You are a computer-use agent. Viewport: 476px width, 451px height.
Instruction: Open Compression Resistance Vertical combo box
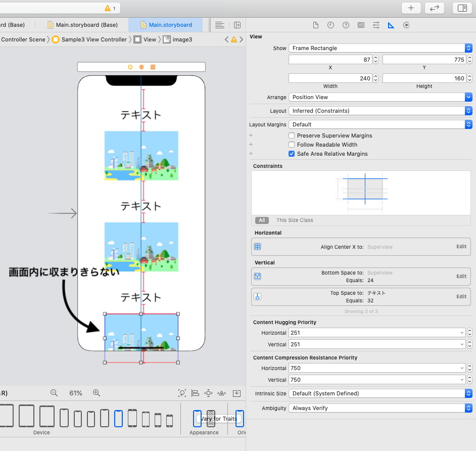click(377, 380)
